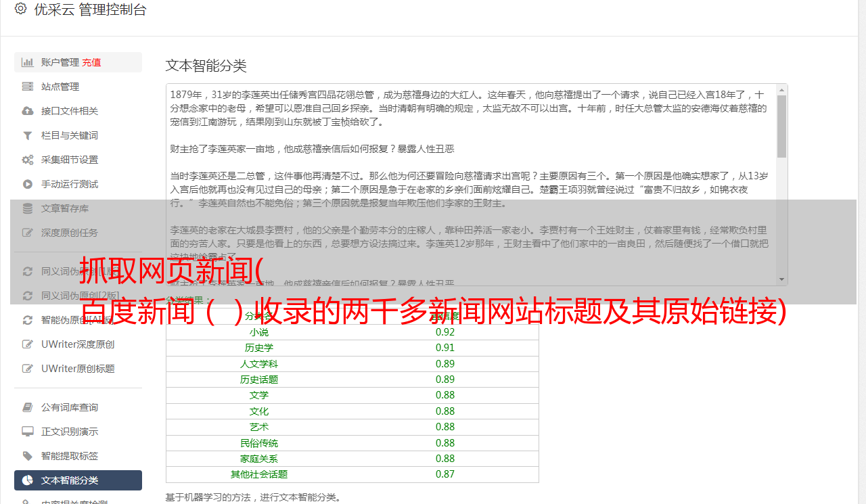Click the 优采云 管理控制台 header title
The height and width of the screenshot is (504, 866).
pos(90,9)
